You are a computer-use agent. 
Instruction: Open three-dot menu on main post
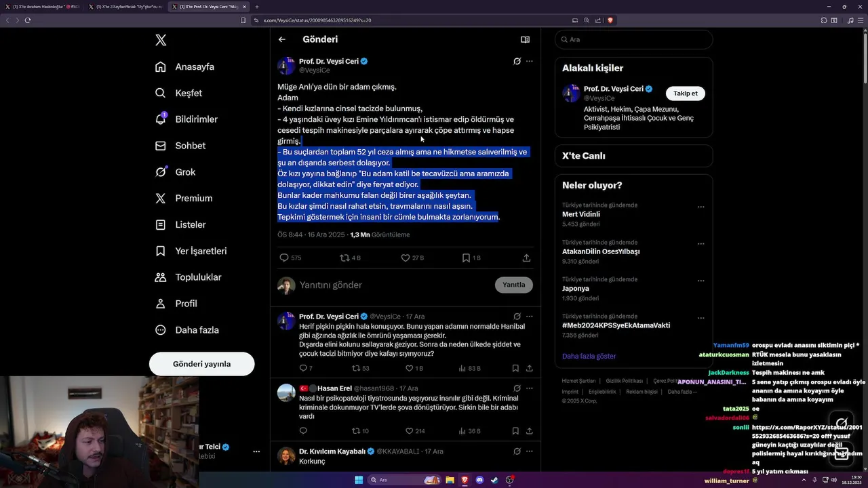coord(530,61)
